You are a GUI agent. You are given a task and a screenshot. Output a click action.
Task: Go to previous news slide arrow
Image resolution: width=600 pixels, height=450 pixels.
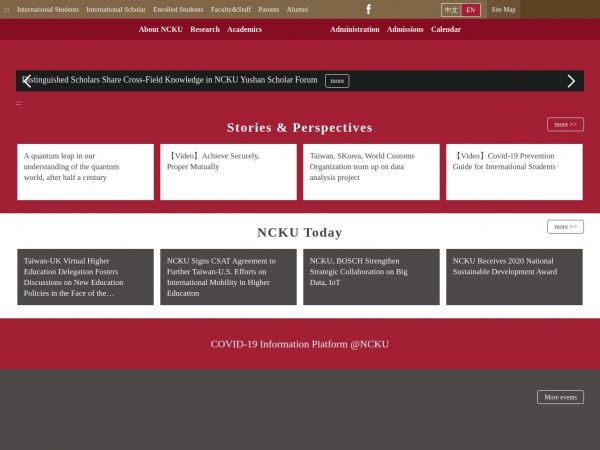point(27,81)
